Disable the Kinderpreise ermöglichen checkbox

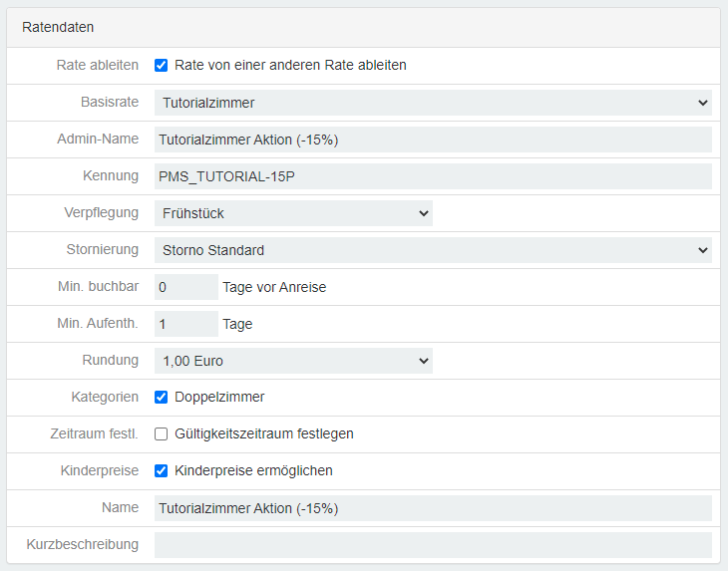pos(161,471)
